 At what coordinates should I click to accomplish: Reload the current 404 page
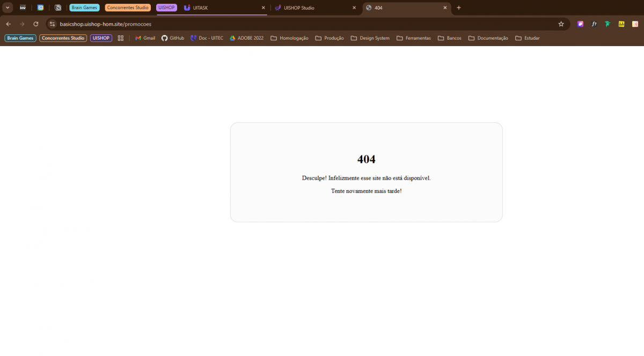(36, 24)
